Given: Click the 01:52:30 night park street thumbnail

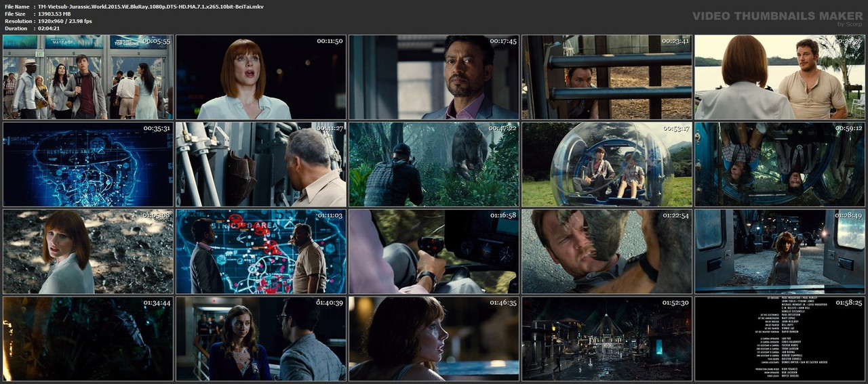Looking at the screenshot, I should coord(607,339).
